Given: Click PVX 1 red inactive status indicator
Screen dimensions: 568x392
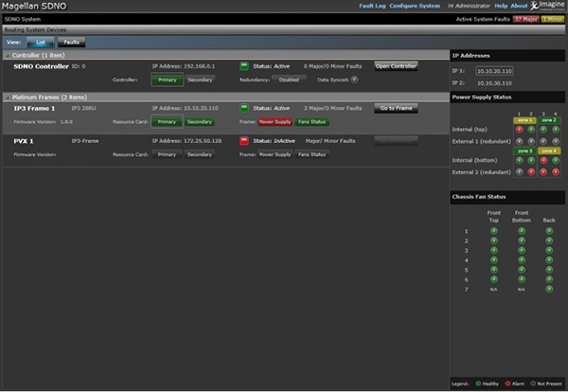Looking at the screenshot, I should tap(244, 139).
